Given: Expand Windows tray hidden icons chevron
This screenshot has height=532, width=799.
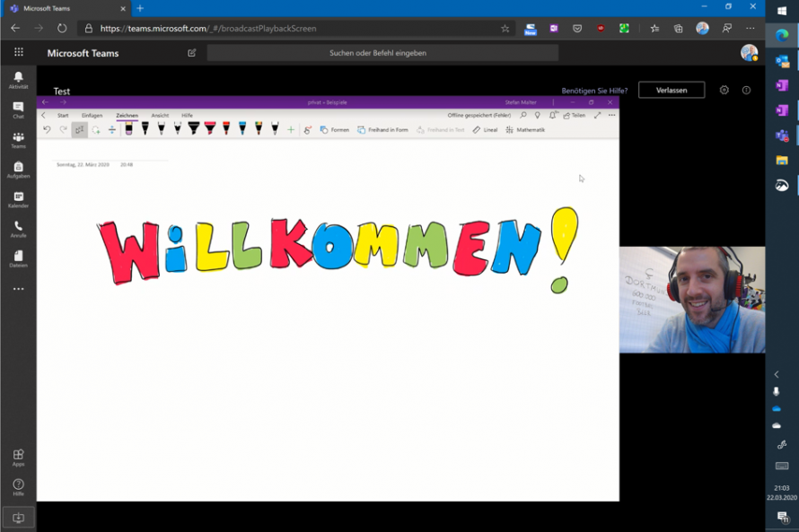Looking at the screenshot, I should point(777,374).
